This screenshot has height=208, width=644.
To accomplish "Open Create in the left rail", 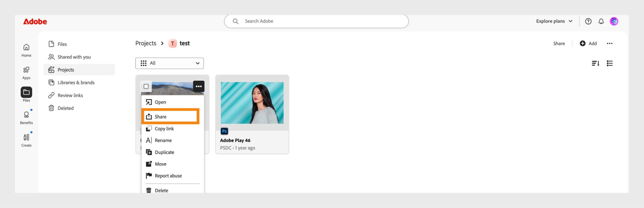I will point(26,140).
